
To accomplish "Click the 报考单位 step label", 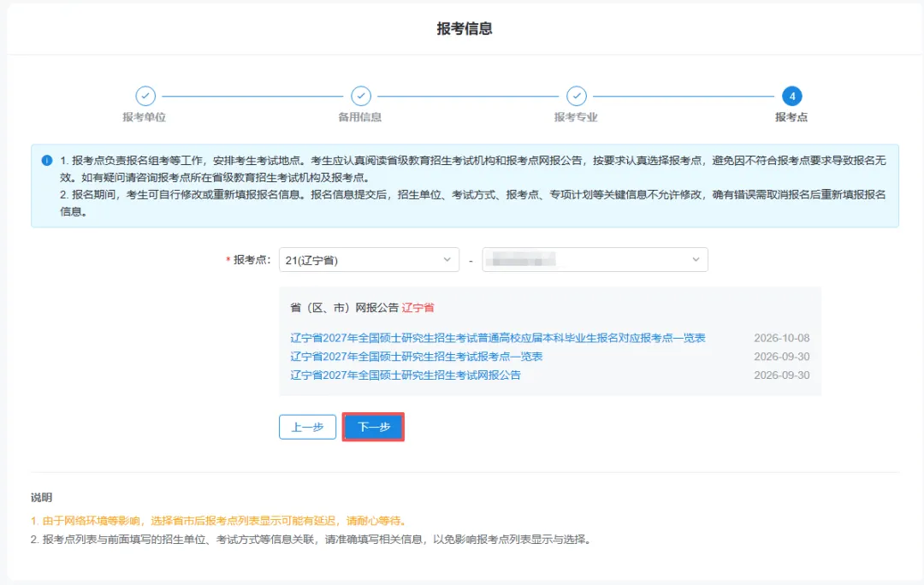I will pos(145,117).
